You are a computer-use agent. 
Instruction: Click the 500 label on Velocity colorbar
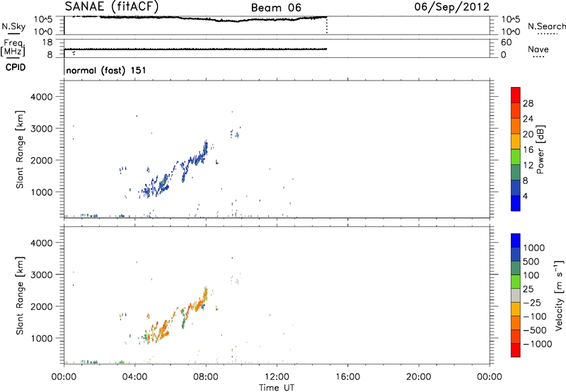point(531,261)
